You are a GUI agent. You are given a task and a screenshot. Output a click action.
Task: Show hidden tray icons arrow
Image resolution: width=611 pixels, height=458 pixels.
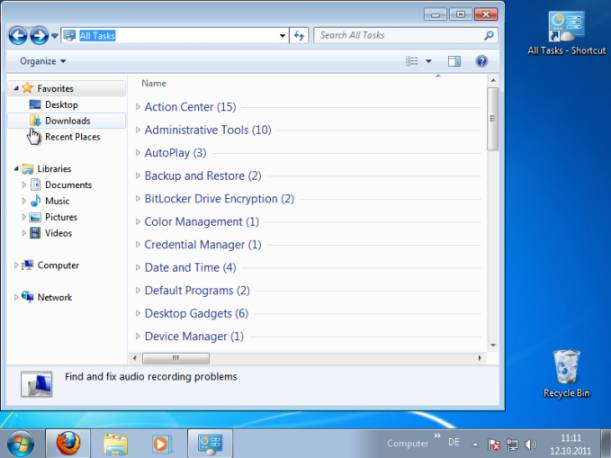[475, 444]
